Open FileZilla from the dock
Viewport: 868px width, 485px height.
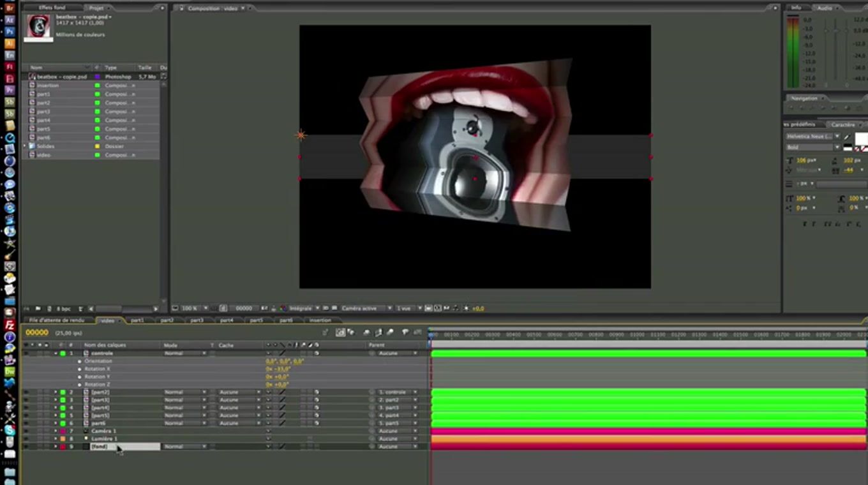(x=10, y=325)
